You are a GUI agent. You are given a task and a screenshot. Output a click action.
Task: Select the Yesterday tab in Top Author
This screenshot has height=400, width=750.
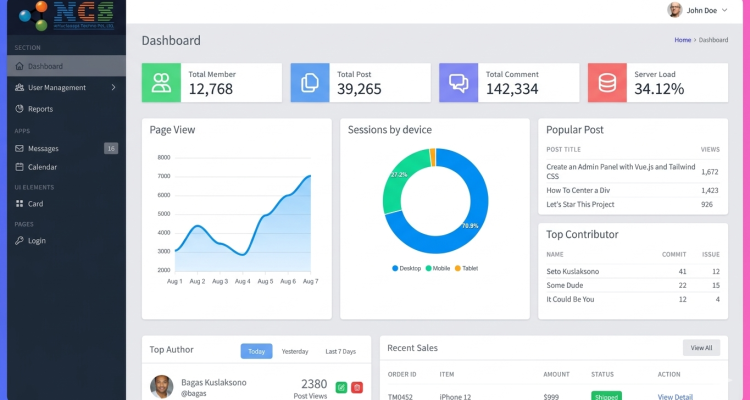[295, 351]
